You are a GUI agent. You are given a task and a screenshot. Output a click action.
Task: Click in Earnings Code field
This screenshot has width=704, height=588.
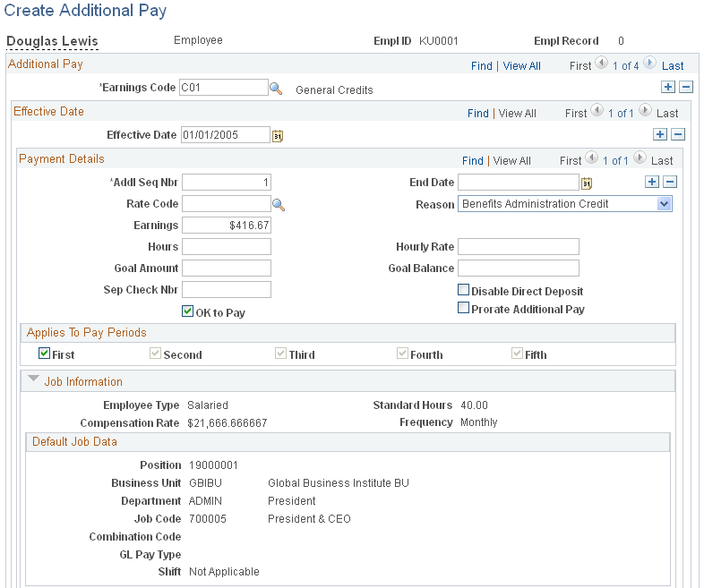point(224,88)
